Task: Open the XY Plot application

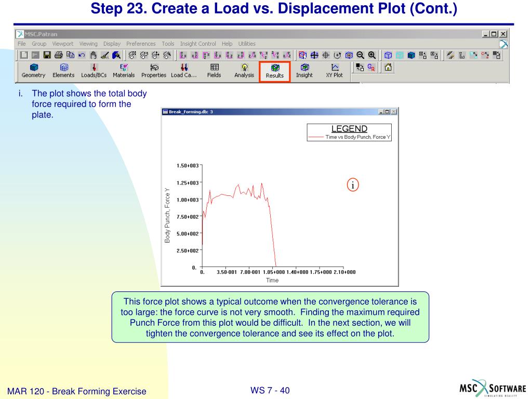Action: [335, 71]
